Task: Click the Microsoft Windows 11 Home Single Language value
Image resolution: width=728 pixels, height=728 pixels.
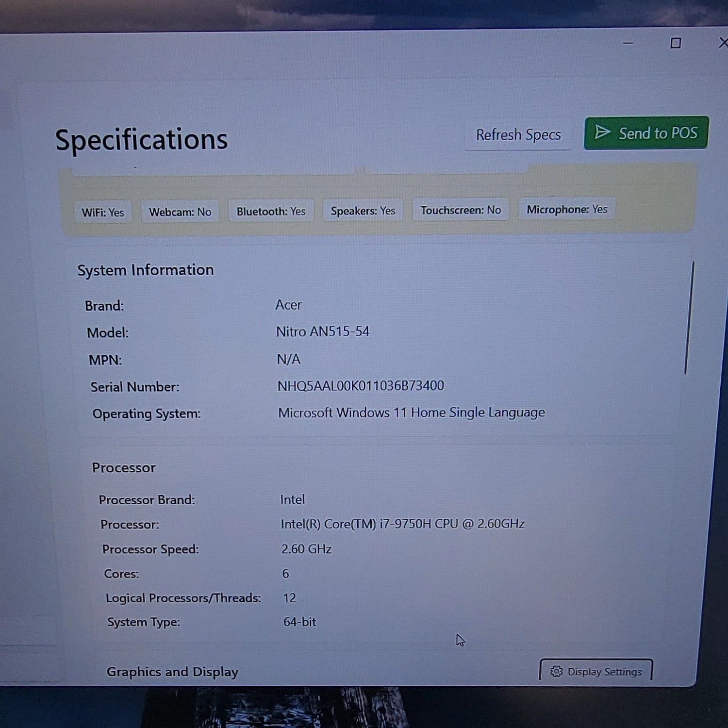Action: (412, 413)
